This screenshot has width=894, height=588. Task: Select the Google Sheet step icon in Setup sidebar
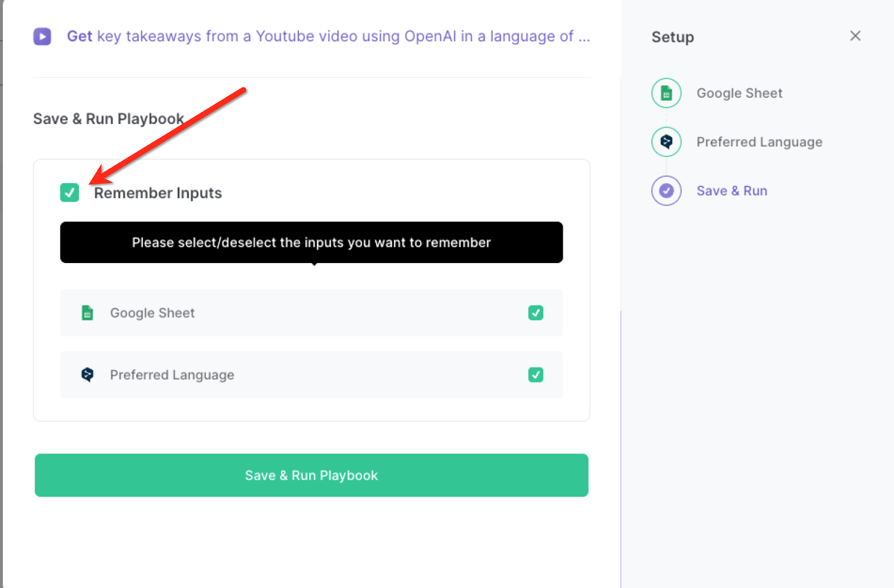pos(666,93)
